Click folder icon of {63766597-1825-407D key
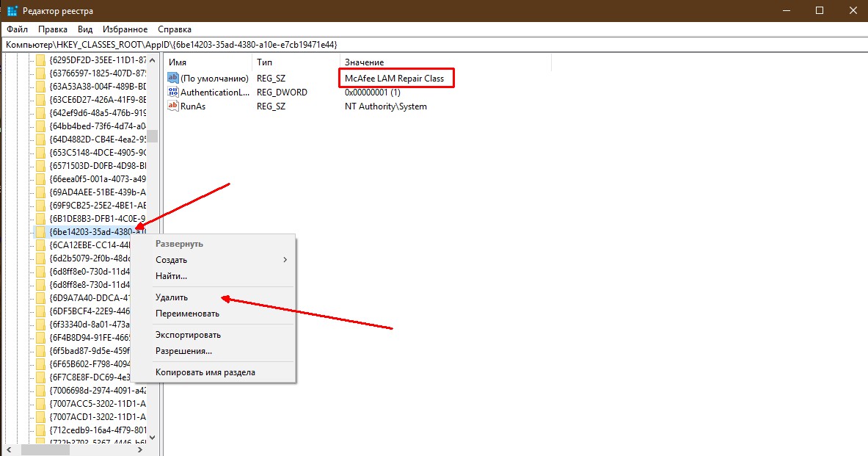This screenshot has width=868, height=456. click(x=40, y=73)
